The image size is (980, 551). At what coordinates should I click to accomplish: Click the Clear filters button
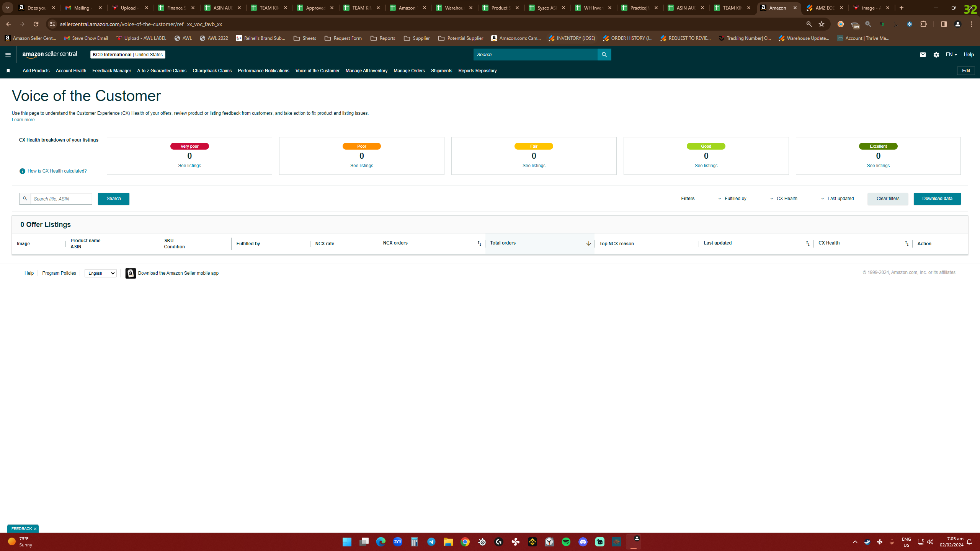click(x=888, y=199)
